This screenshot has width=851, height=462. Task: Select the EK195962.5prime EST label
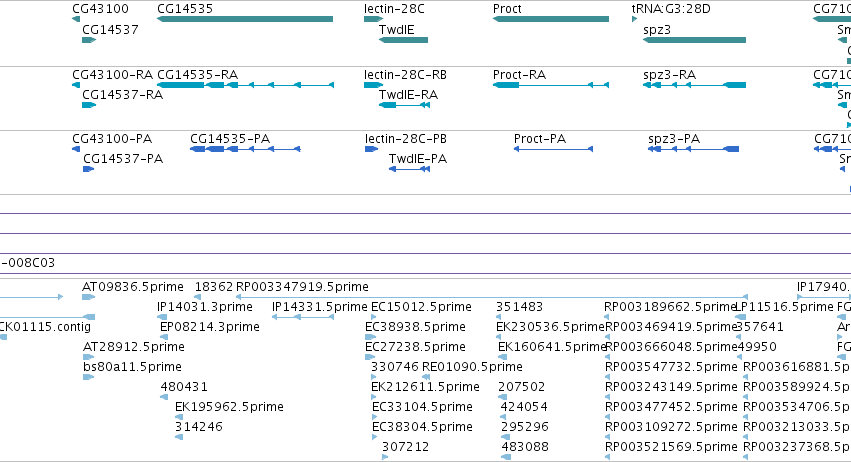pos(229,407)
